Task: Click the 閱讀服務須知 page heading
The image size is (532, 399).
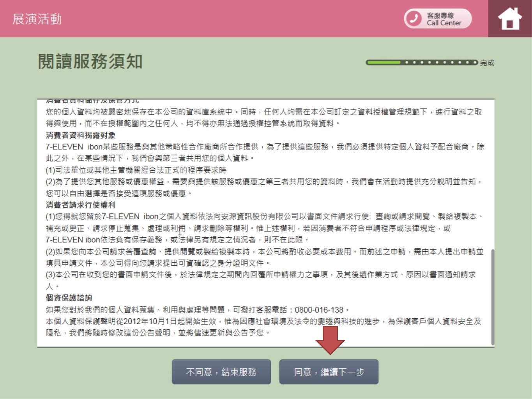Action: [x=90, y=62]
